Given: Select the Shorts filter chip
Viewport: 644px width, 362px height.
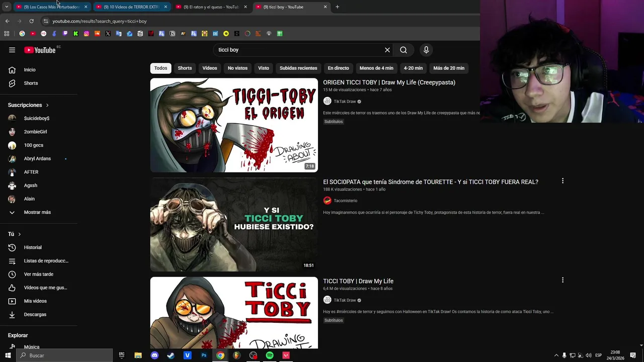Looking at the screenshot, I should [x=185, y=68].
